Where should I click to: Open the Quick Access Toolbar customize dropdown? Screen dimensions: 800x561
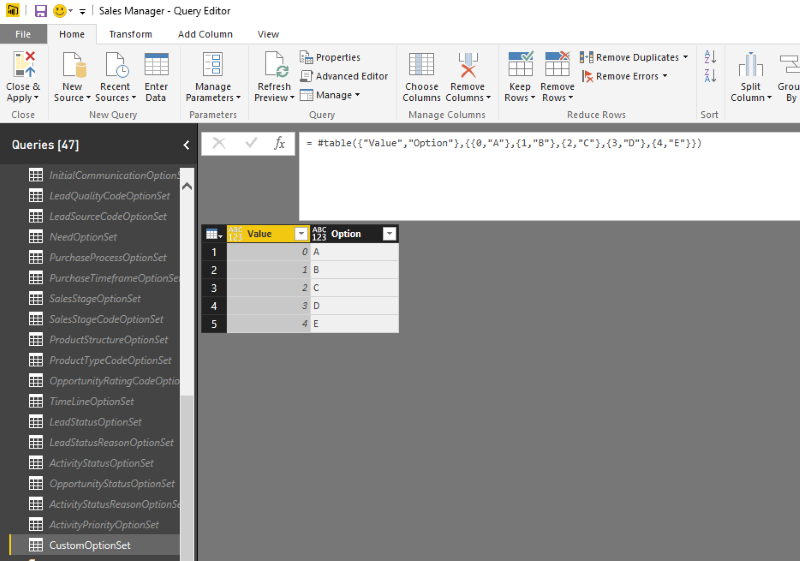point(82,11)
